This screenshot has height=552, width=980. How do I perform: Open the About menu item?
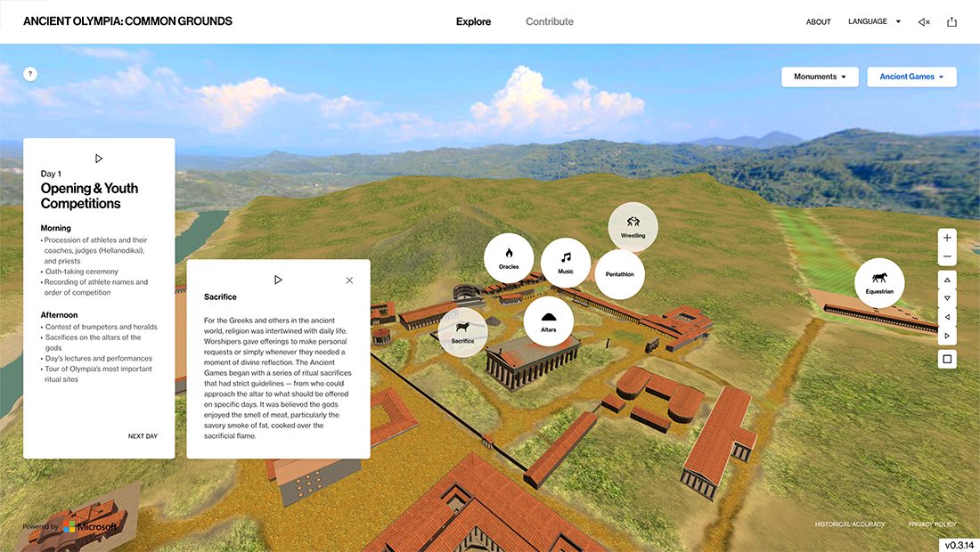(818, 22)
